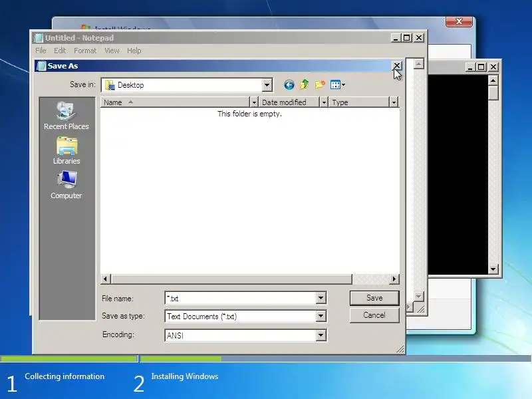This screenshot has height=399, width=532.
Task: Open the View menu icon in toolbar
Action: point(337,85)
